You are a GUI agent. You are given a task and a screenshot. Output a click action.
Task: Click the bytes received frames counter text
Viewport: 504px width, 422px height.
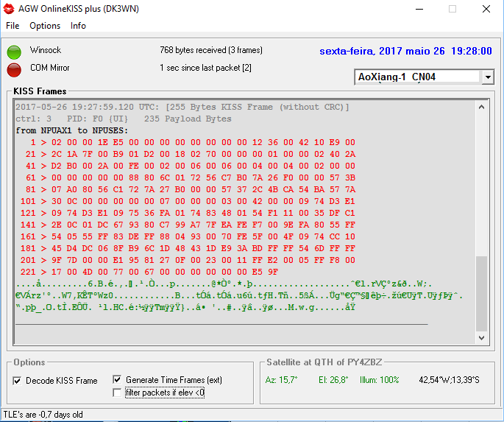click(210, 51)
